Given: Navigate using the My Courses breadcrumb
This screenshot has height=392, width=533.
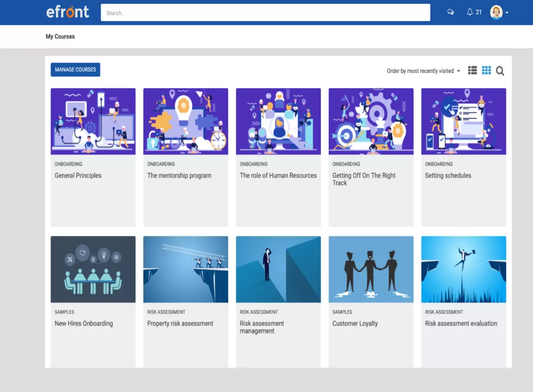Looking at the screenshot, I should pos(60,36).
